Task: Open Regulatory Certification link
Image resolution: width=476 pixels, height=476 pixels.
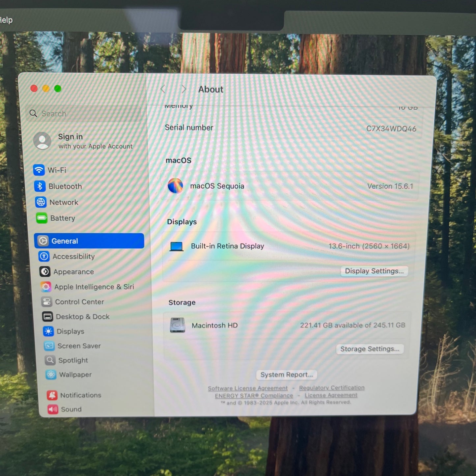Action: click(332, 388)
